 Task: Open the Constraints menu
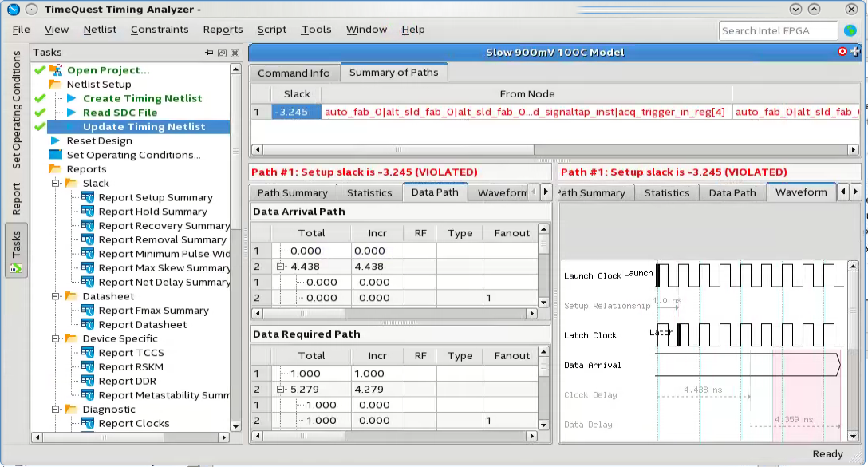click(x=160, y=30)
